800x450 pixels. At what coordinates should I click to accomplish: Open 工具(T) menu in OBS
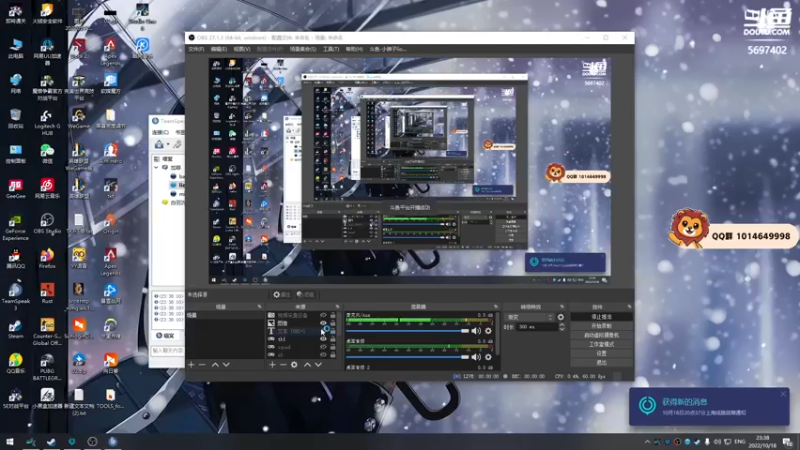tap(331, 49)
